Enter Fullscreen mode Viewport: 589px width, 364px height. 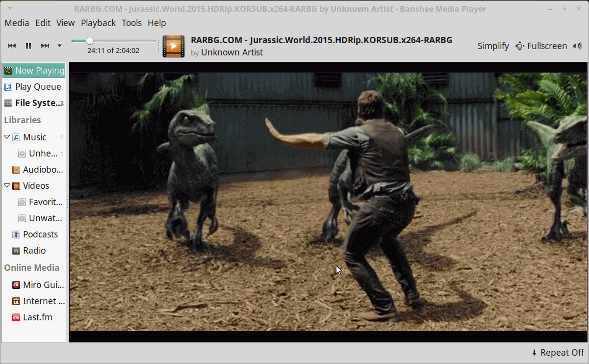(541, 46)
